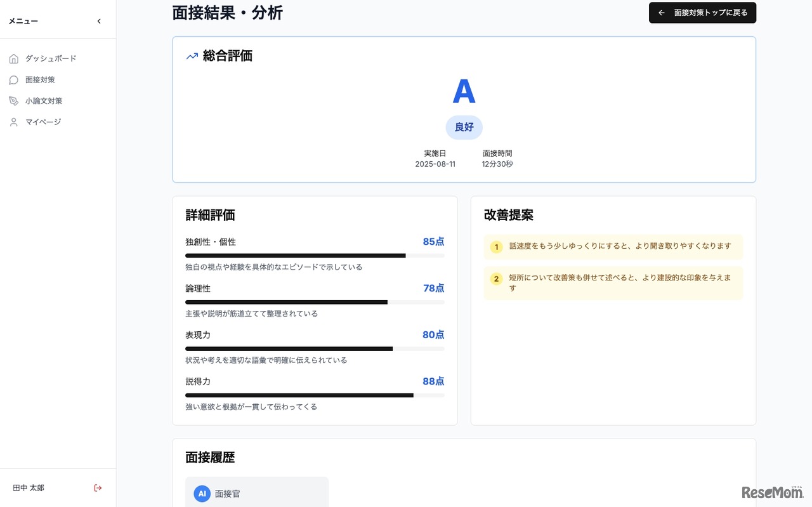This screenshot has height=507, width=812.
Task: Click the person icon next to マイページ
Action: (14, 122)
